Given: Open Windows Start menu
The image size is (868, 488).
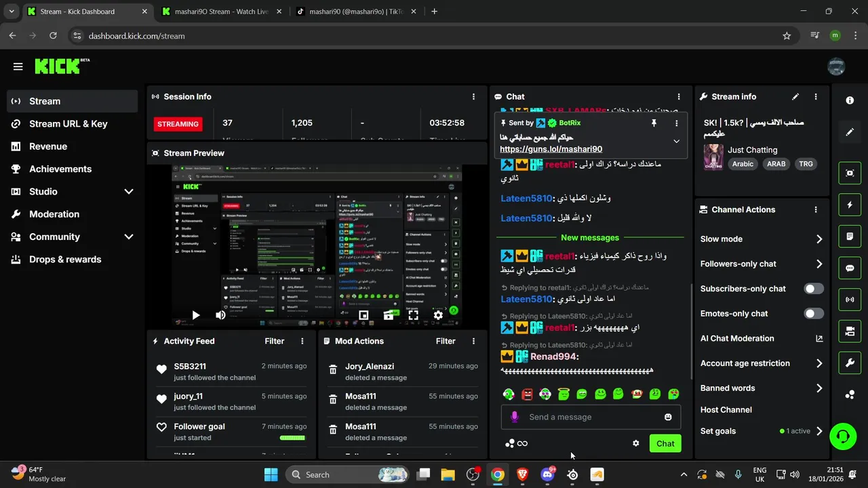Looking at the screenshot, I should click(x=271, y=474).
